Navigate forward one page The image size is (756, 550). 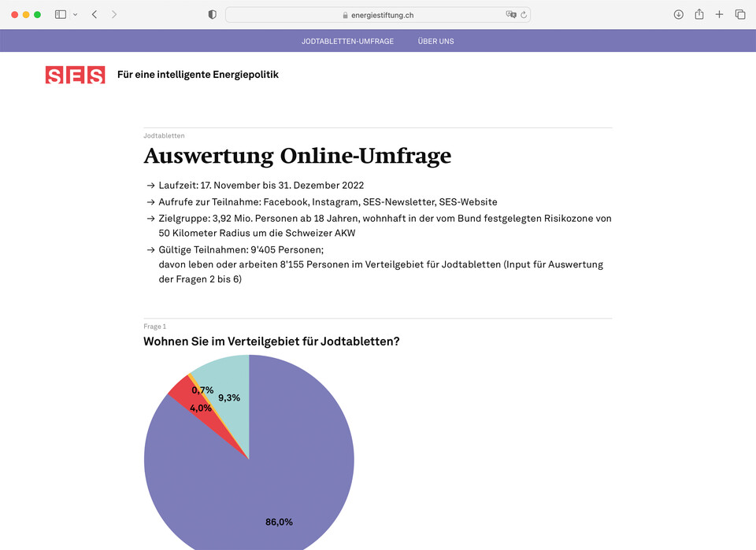pos(115,14)
